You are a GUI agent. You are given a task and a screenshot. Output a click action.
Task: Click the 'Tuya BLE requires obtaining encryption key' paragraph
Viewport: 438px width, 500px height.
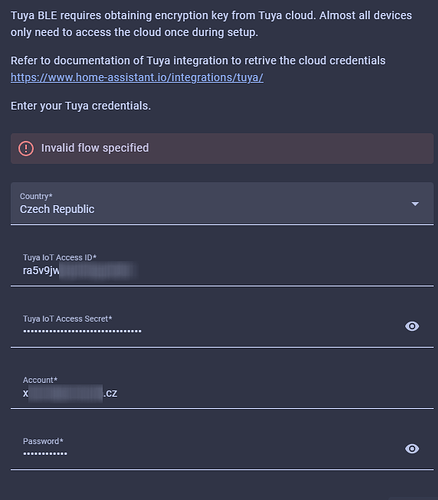(x=211, y=24)
